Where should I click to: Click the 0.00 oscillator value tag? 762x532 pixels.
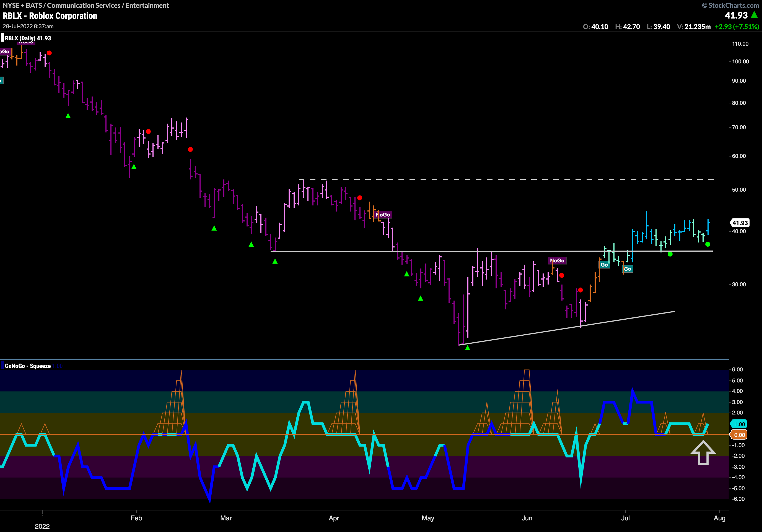click(739, 435)
